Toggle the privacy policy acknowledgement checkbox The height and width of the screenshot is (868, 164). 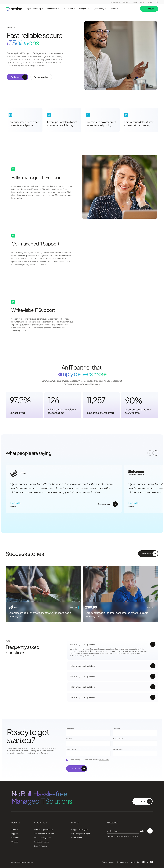(x=67, y=760)
